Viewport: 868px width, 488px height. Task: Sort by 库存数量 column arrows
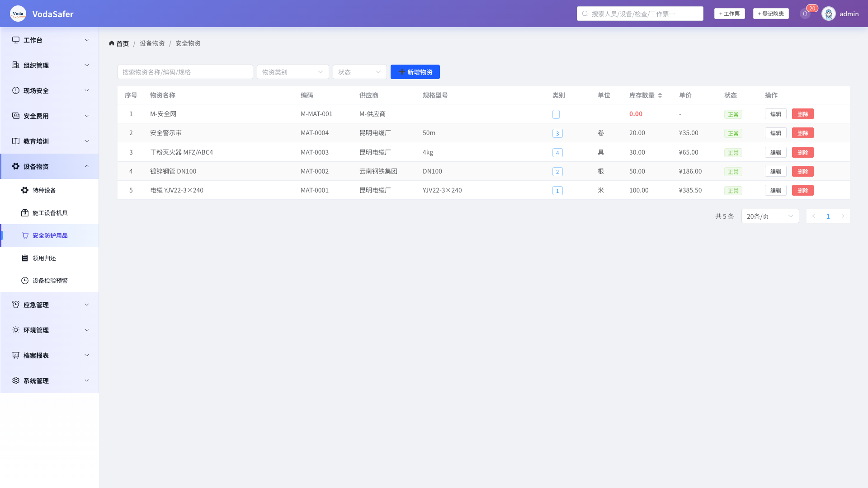660,95
